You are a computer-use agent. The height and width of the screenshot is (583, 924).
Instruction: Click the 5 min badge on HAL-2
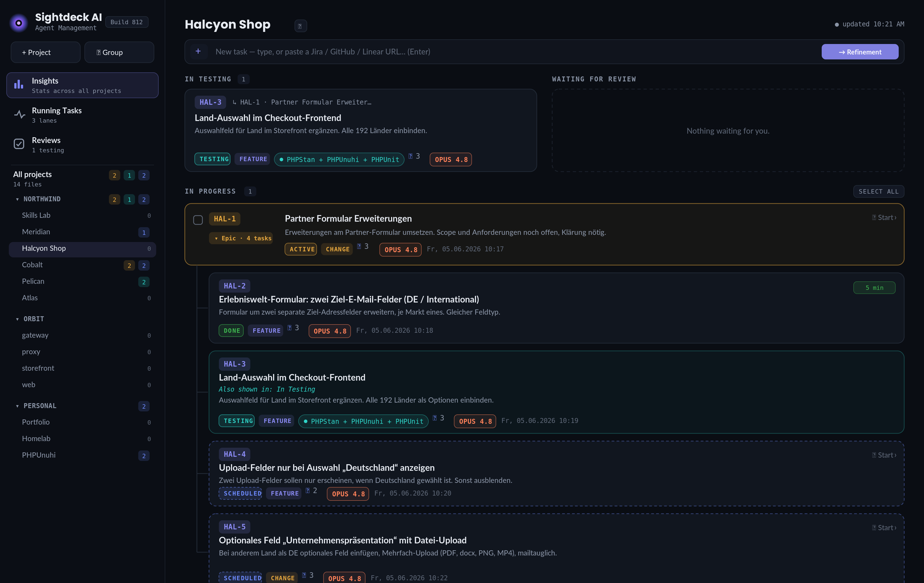click(x=874, y=288)
